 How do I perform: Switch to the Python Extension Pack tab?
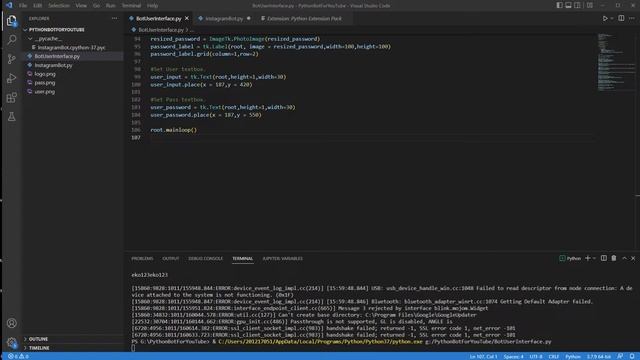(304, 18)
